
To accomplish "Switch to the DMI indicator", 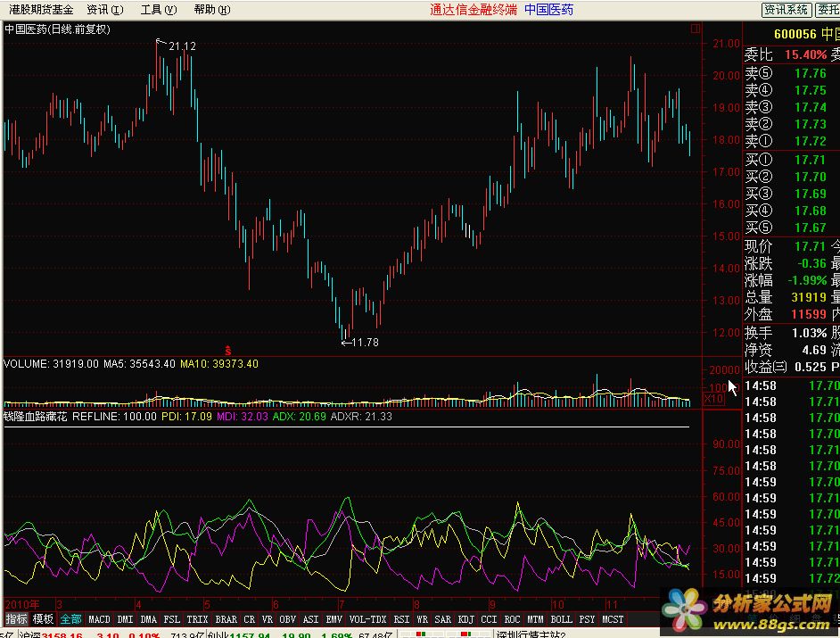I will pyautogui.click(x=125, y=619).
